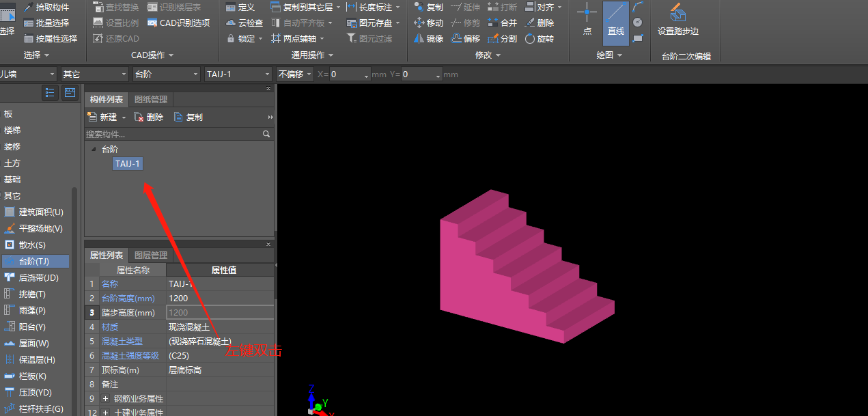Select TAIJ-1 in component tree
This screenshot has width=868, height=416.
pyautogui.click(x=128, y=164)
